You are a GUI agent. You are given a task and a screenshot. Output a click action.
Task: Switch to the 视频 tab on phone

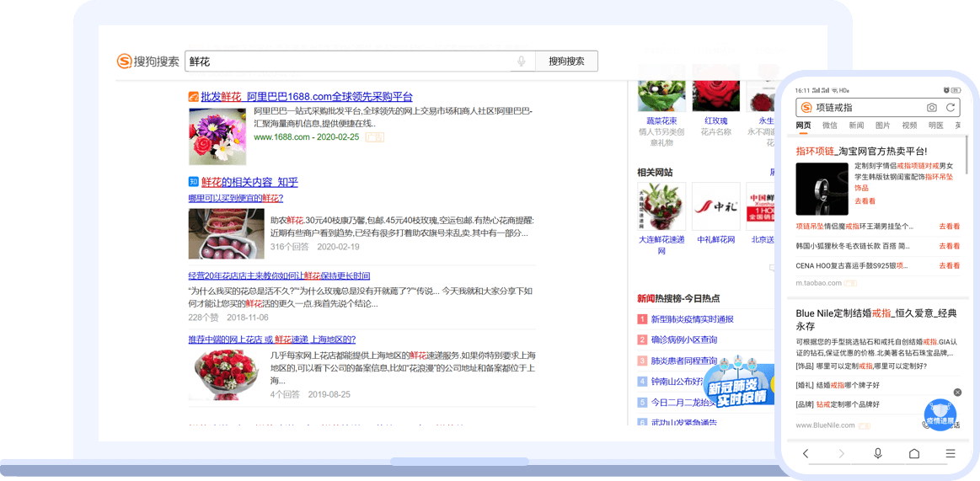point(909,126)
